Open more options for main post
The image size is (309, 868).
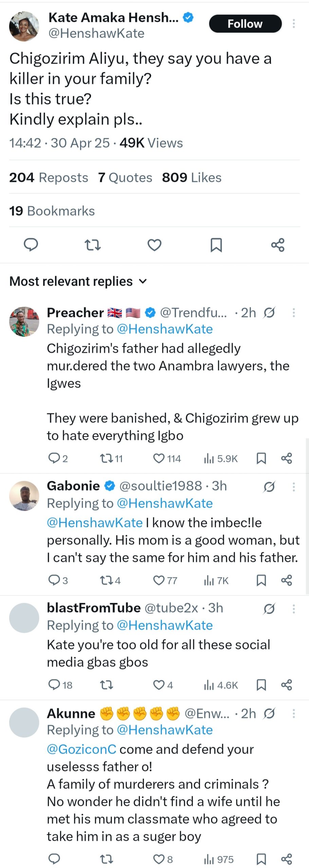(294, 23)
